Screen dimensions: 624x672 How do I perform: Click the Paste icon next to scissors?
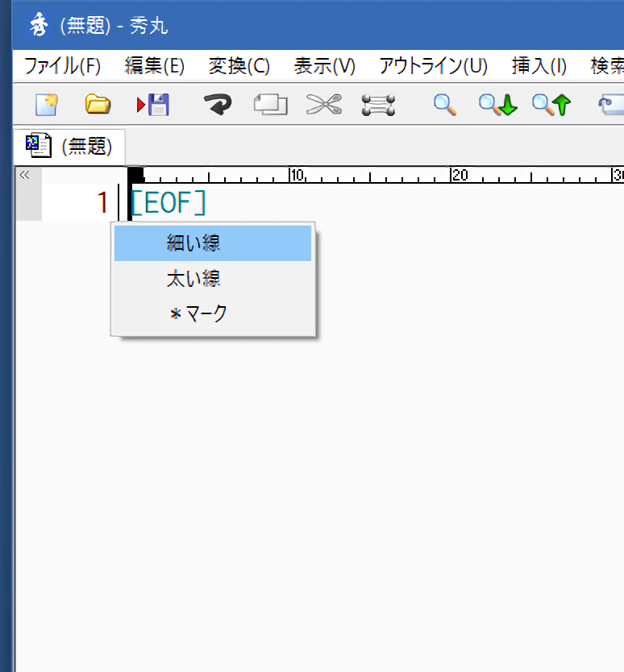click(x=376, y=104)
